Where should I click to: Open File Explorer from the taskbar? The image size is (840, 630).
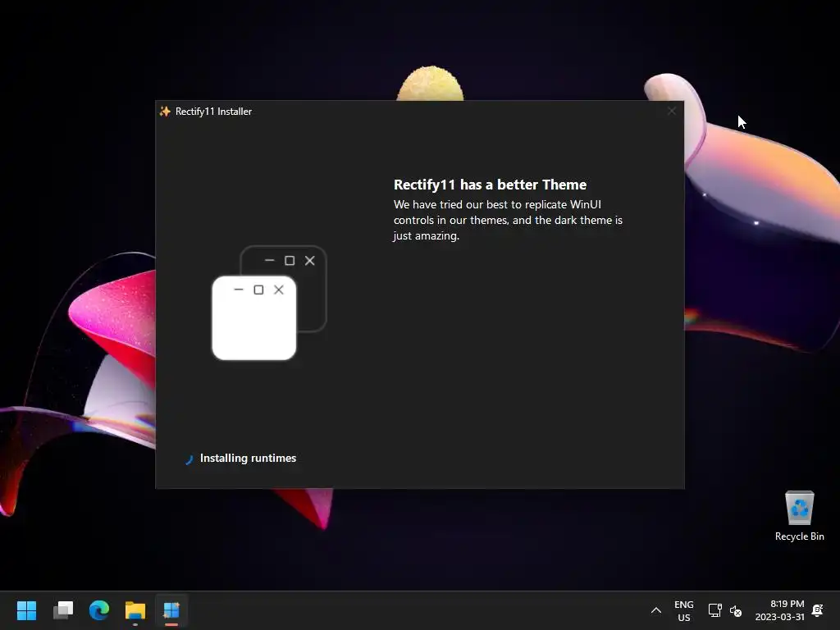(135, 610)
